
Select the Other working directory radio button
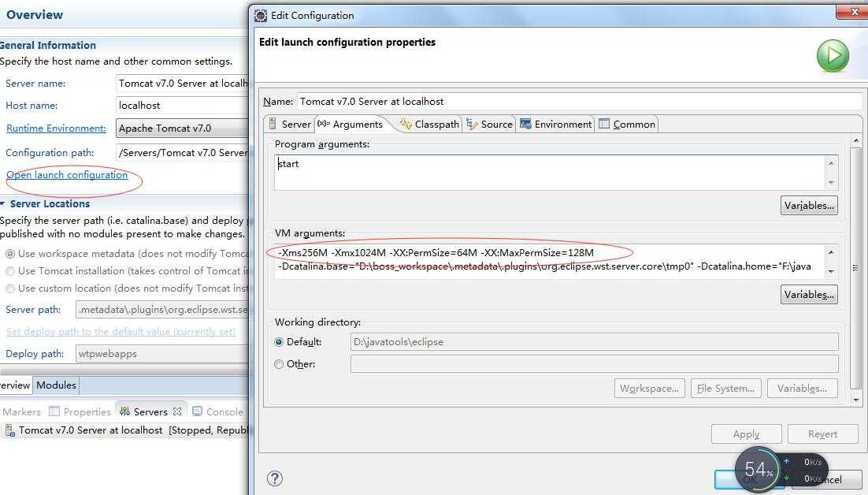pos(280,364)
